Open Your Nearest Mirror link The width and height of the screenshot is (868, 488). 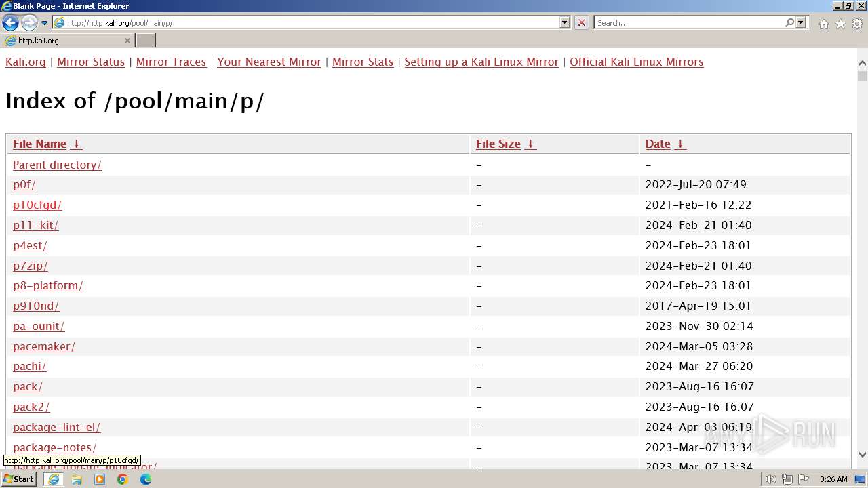tap(269, 62)
